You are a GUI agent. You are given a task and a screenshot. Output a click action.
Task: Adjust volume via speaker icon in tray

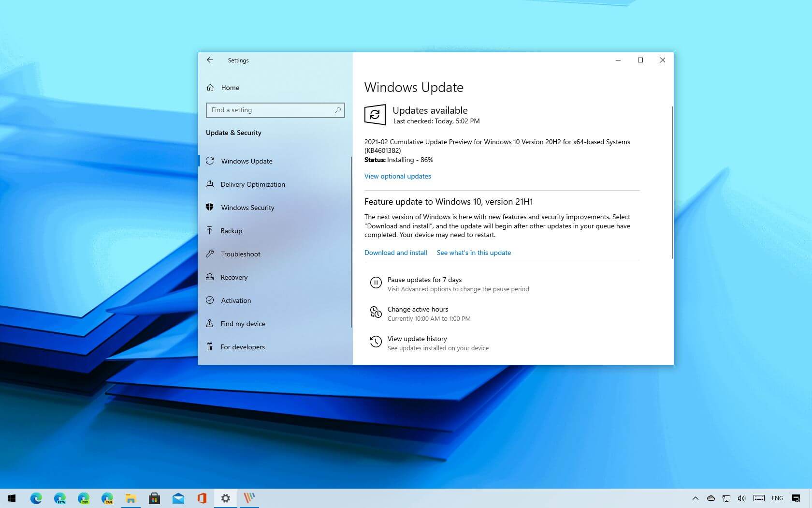tap(741, 498)
